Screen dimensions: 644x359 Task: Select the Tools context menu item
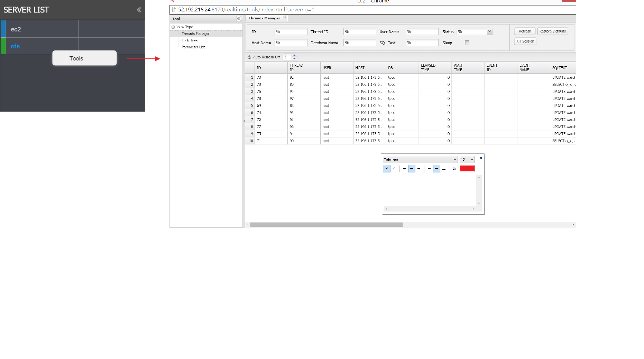coord(76,58)
